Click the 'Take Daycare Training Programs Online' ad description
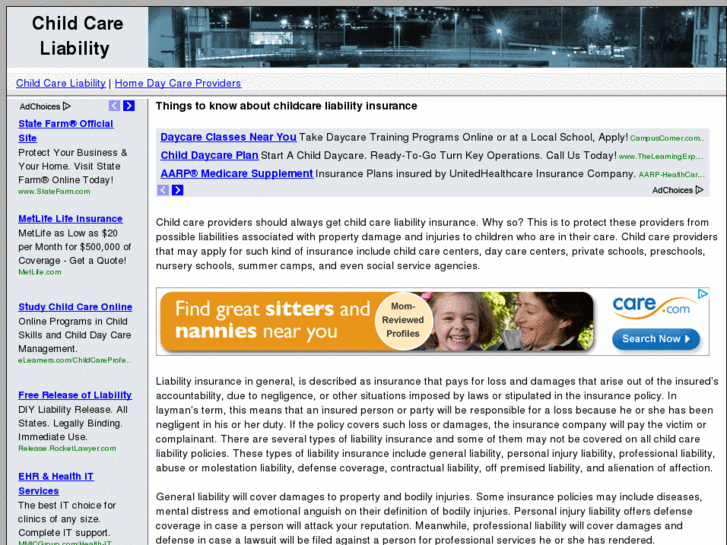The height and width of the screenshot is (545, 727). click(463, 137)
